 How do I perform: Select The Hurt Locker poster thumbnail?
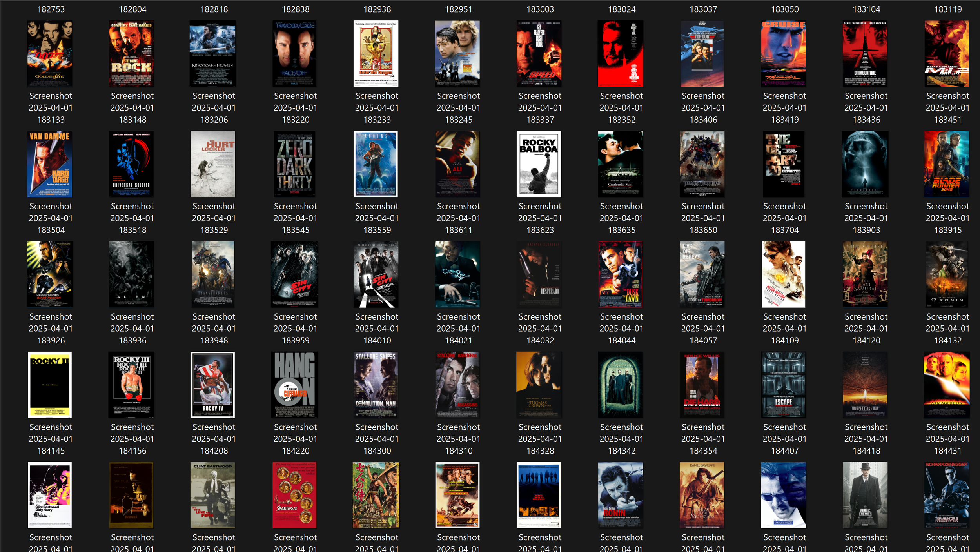[213, 164]
